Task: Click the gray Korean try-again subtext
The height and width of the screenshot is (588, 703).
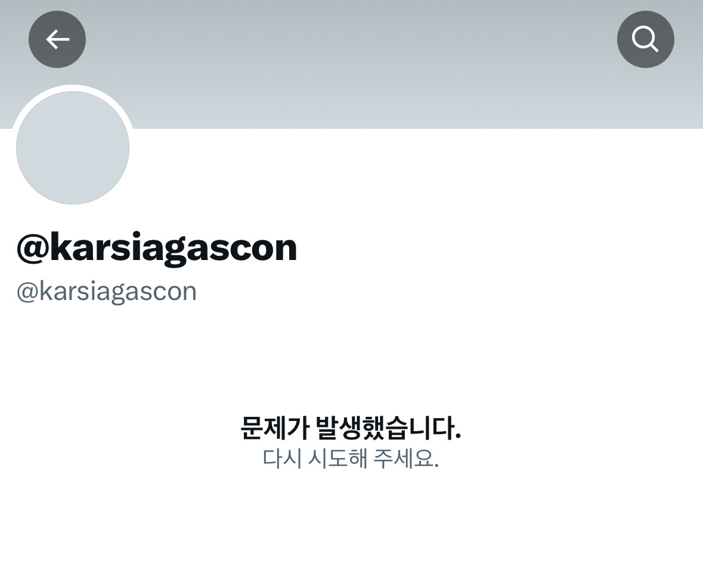Action: 351,458
